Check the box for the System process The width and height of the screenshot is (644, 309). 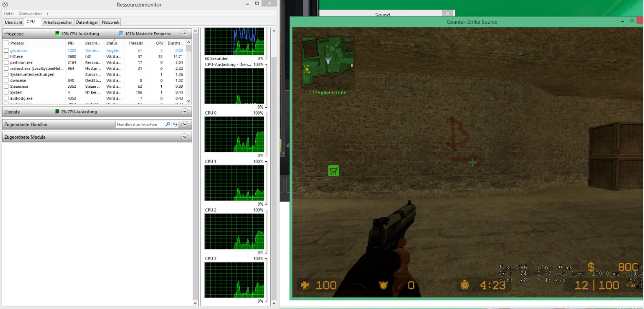pos(6,92)
